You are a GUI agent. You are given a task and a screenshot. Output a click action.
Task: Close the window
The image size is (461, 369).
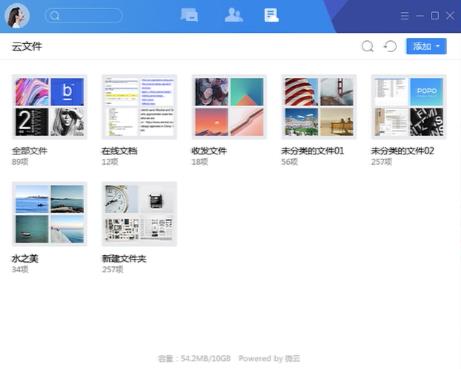pyautogui.click(x=450, y=16)
